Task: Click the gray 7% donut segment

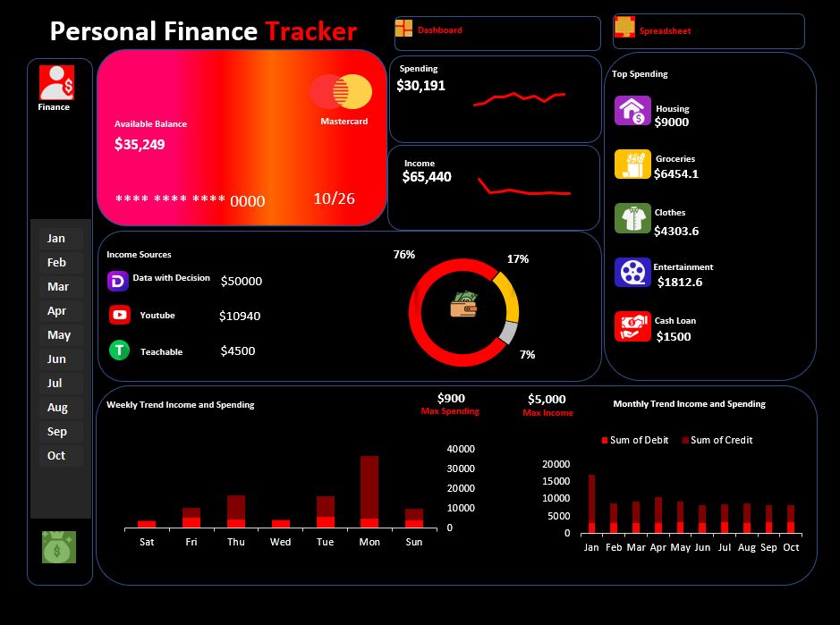Action: pyautogui.click(x=510, y=333)
